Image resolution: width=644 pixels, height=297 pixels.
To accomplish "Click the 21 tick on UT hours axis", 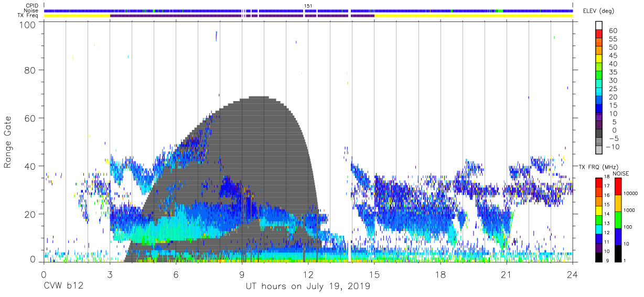I will 506,274.
